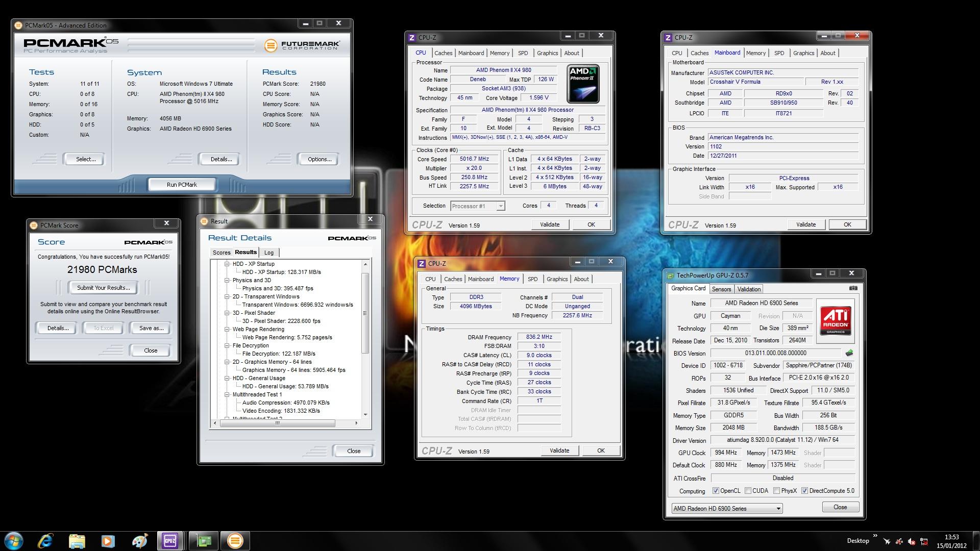Viewport: 980px width, 551px height.
Task: Switch to PCMark05 taskbar button
Action: tap(235, 541)
